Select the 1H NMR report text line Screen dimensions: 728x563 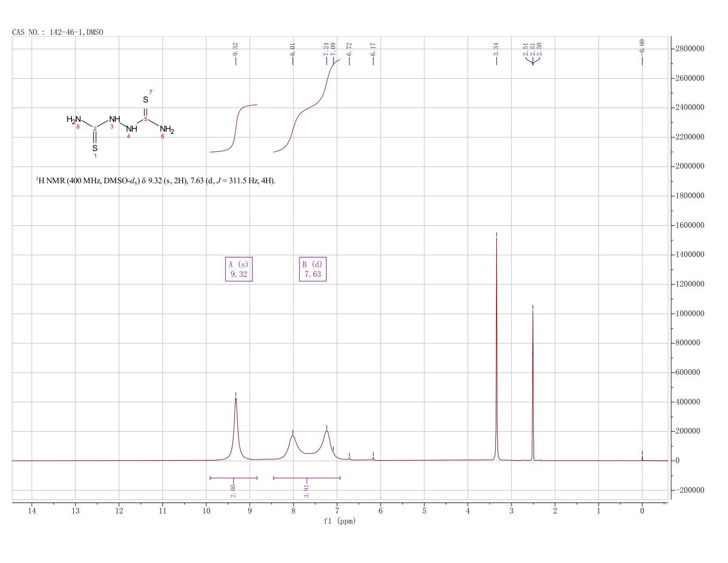156,181
